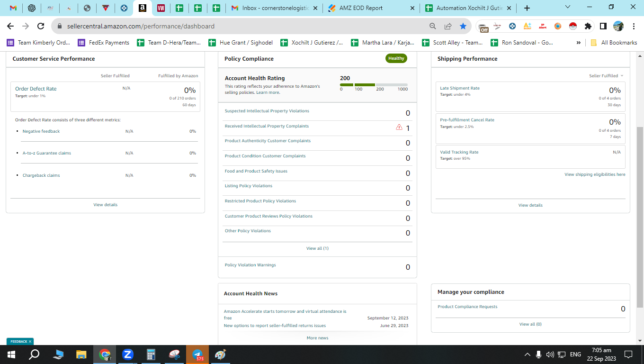
Task: Open the tab search chevron
Action: pos(568,7)
